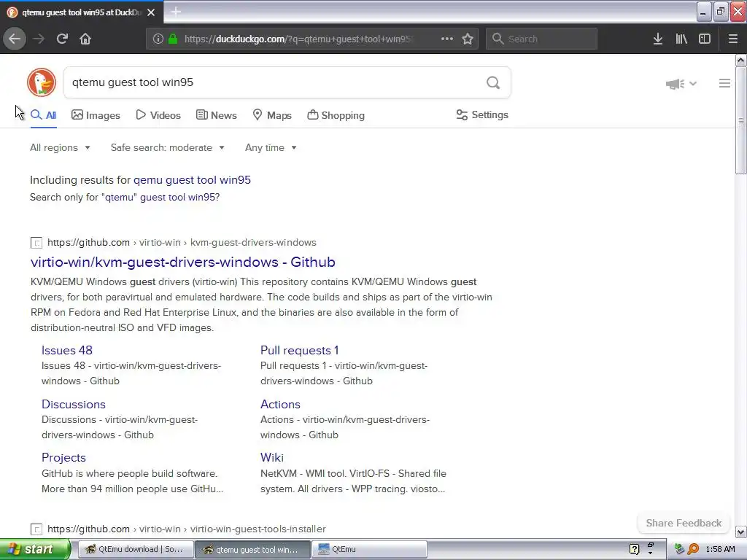Click favicon beside first github.com result
Viewport: 747px width, 560px height.
pos(36,243)
